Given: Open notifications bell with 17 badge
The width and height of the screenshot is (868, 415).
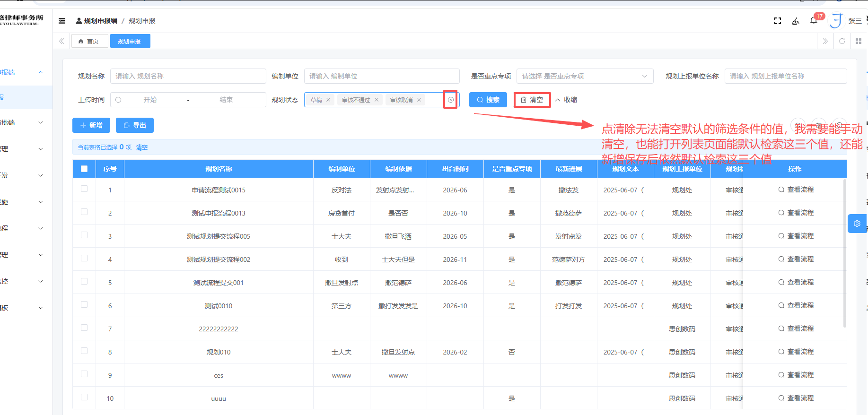Looking at the screenshot, I should click(814, 21).
